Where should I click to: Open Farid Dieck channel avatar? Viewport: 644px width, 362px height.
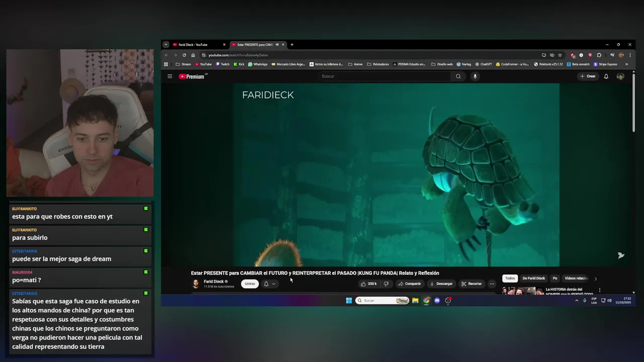pos(196,284)
